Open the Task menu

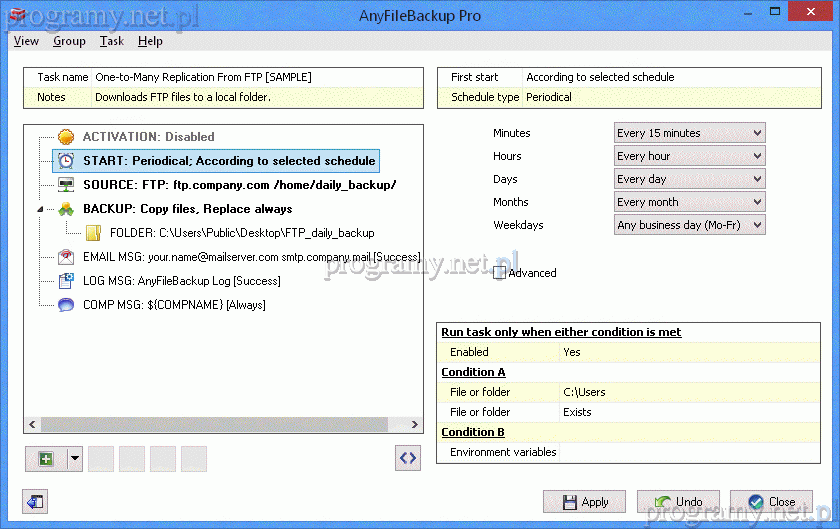111,41
